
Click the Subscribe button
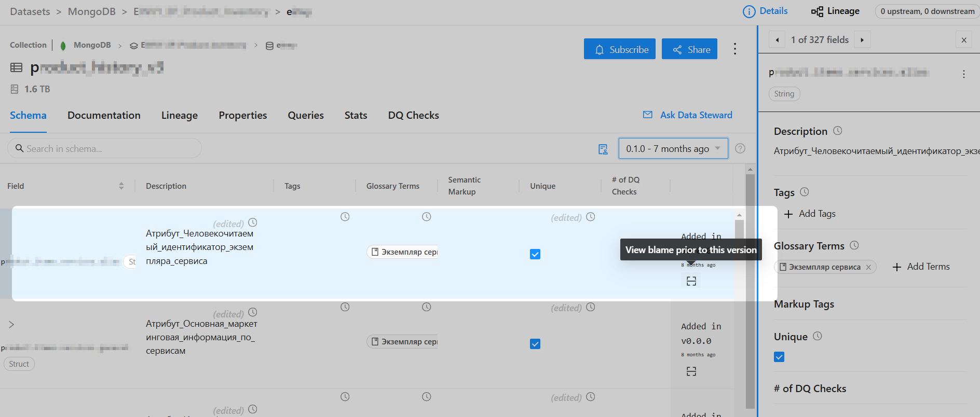click(x=619, y=49)
